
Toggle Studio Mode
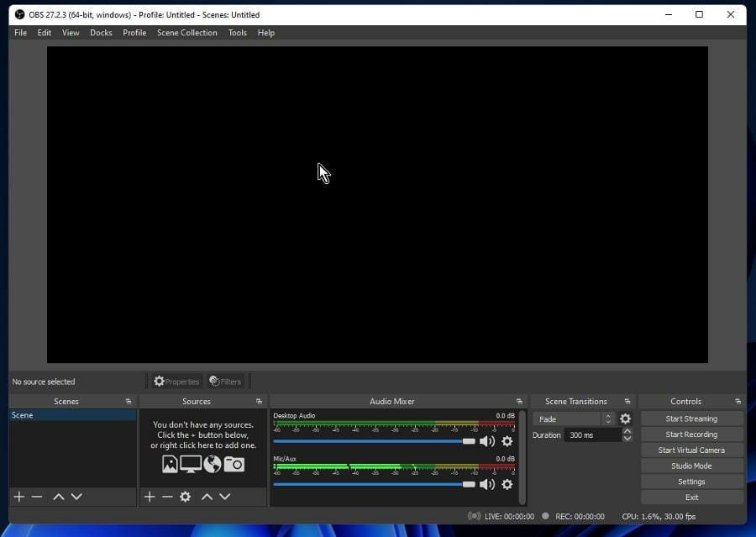691,466
